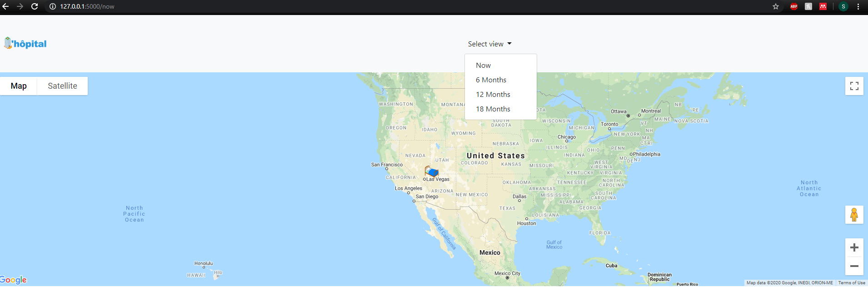This screenshot has height=287, width=868.
Task: Click the address bar URL
Action: [x=87, y=6]
